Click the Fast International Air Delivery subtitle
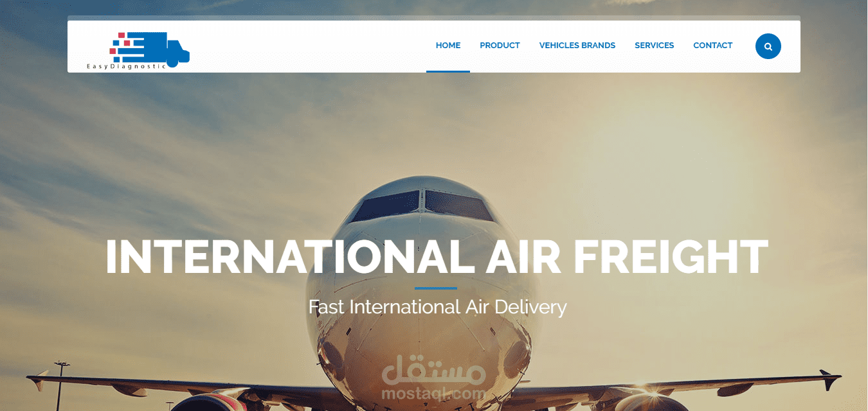 437,307
